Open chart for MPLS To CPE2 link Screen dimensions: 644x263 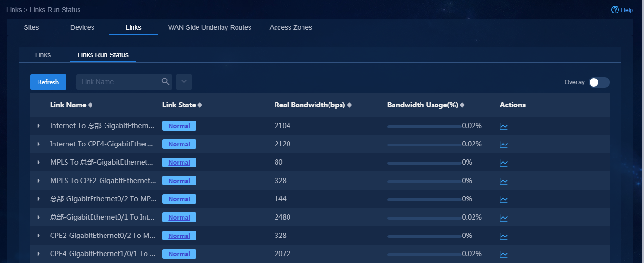pyautogui.click(x=504, y=181)
